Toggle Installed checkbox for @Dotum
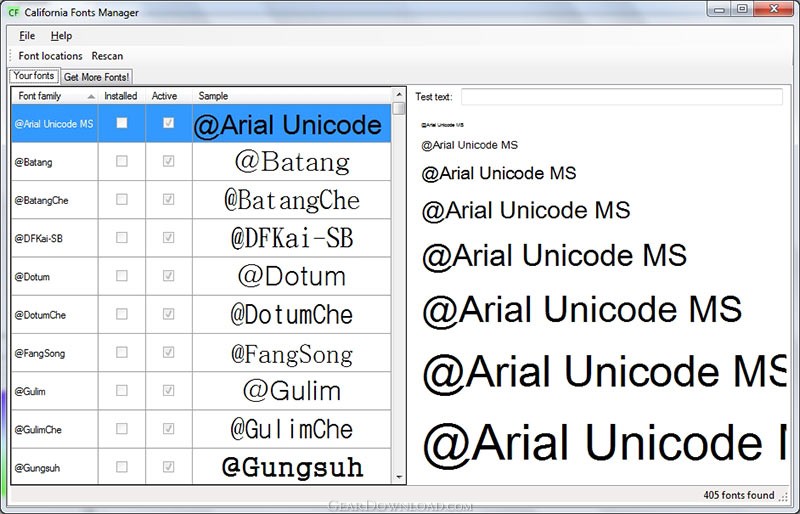Screen dimensions: 800x514 (121, 276)
